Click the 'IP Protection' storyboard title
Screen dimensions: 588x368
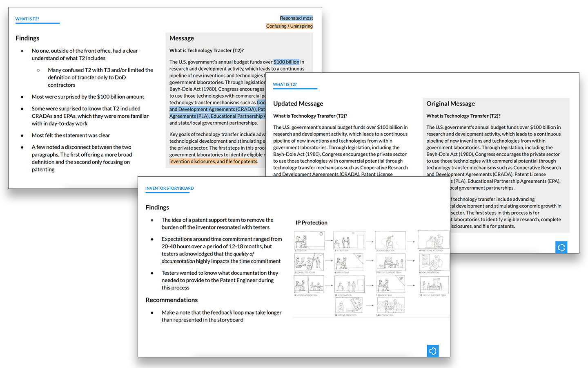312,222
